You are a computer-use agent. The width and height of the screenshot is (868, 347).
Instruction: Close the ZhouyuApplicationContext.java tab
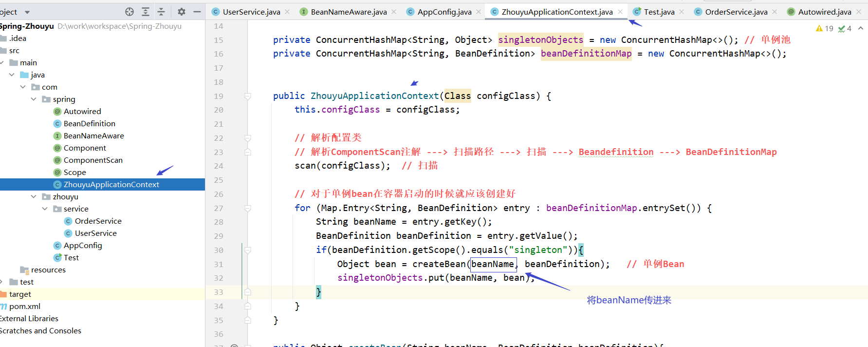point(620,12)
